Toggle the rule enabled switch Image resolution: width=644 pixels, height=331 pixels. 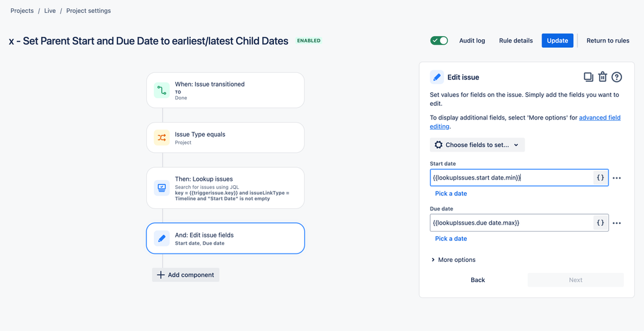tap(439, 41)
